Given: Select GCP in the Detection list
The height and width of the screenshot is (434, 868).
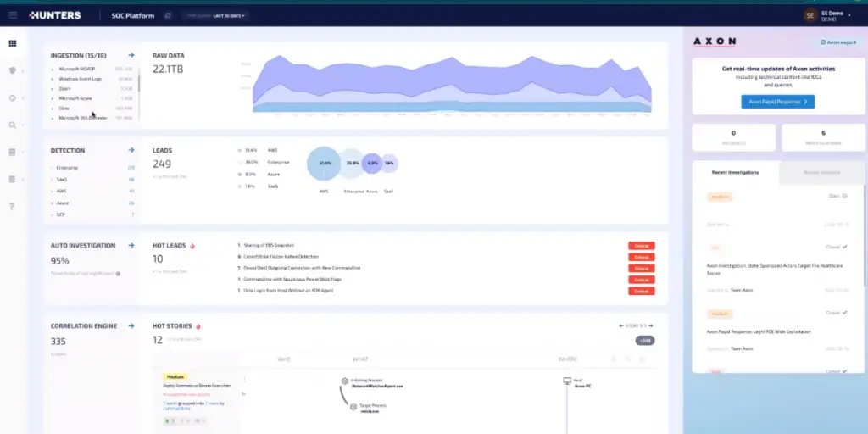Looking at the screenshot, I should (92, 214).
